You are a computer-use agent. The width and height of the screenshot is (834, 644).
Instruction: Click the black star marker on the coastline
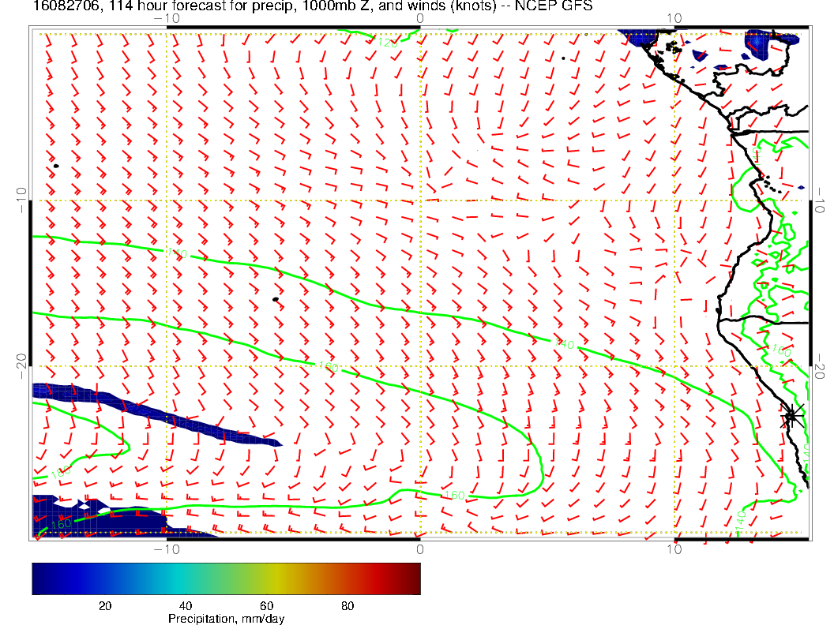coord(791,415)
